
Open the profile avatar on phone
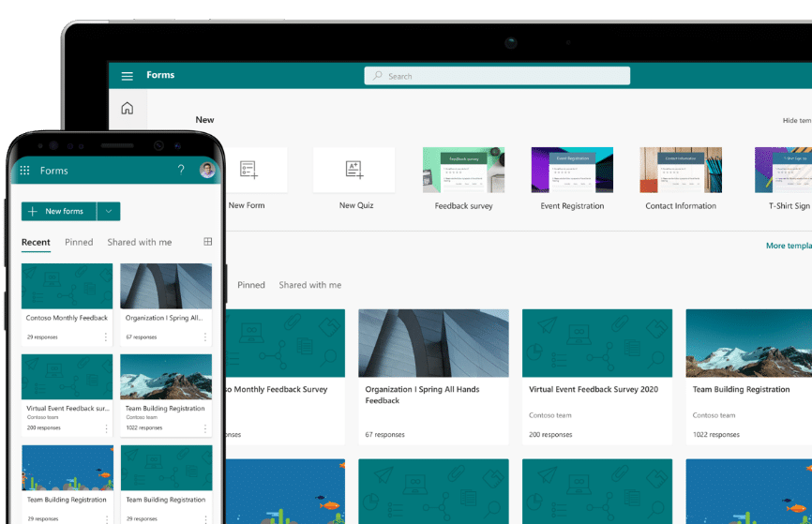[x=207, y=170]
